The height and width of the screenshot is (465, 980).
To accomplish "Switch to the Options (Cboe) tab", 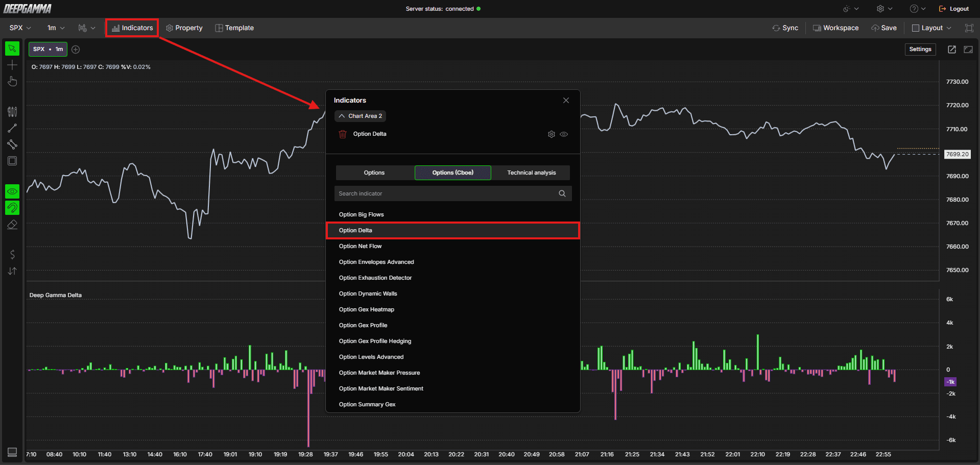I will 453,173.
